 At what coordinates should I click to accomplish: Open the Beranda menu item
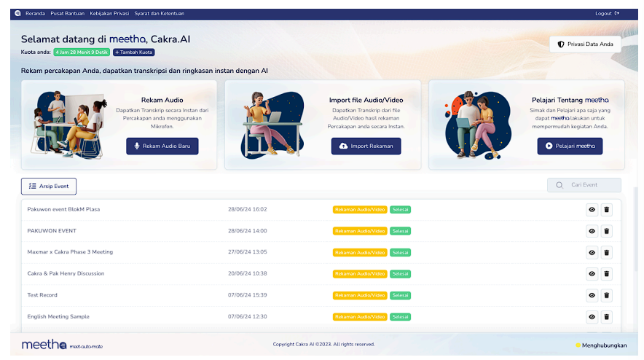35,14
